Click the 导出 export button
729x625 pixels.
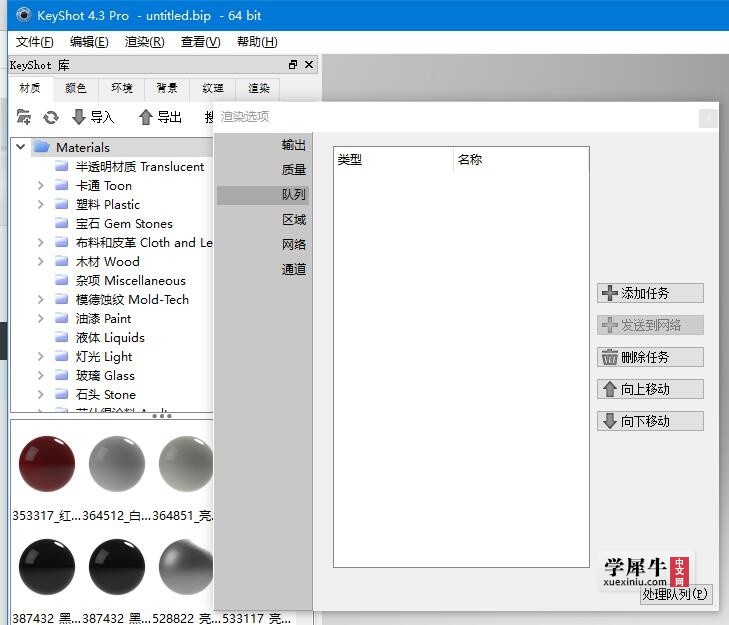pyautogui.click(x=160, y=117)
